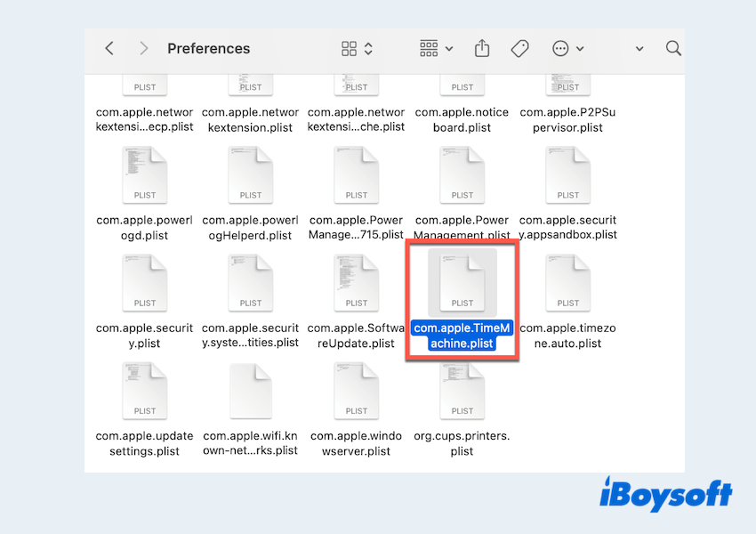Open the Search magnifier icon
756x534 pixels.
673,49
